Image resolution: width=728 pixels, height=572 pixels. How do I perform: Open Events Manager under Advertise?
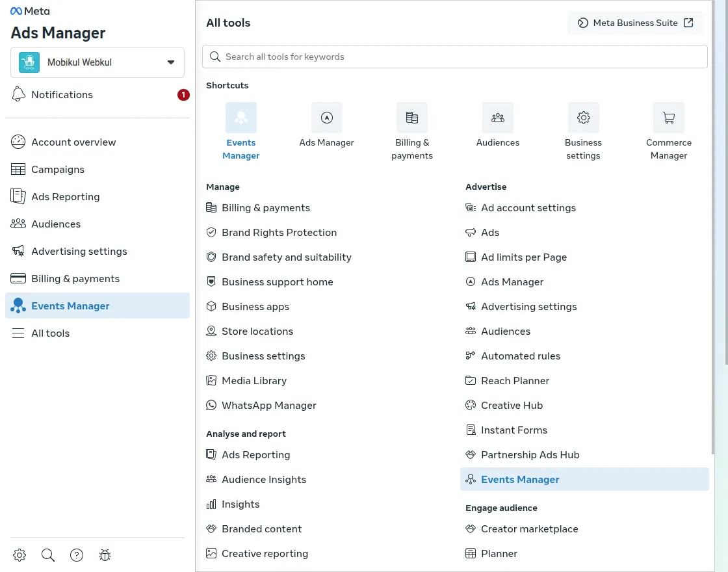[x=584, y=479]
